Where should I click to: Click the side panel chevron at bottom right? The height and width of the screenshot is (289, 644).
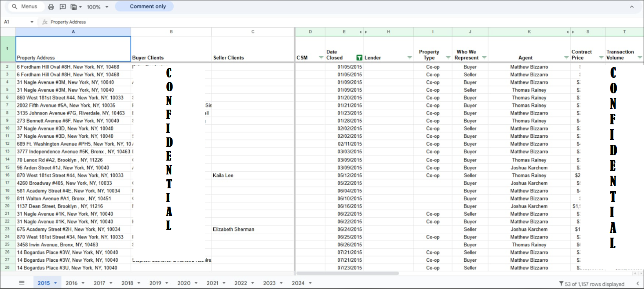click(x=637, y=284)
